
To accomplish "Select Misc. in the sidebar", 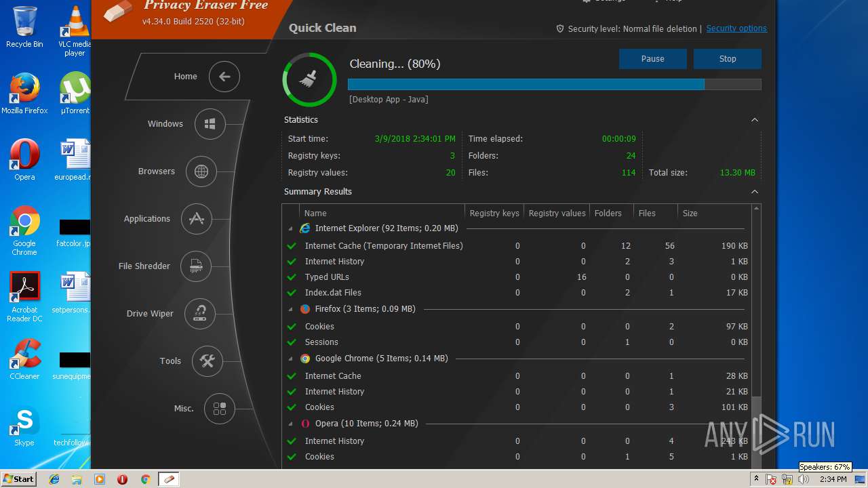I will click(184, 409).
